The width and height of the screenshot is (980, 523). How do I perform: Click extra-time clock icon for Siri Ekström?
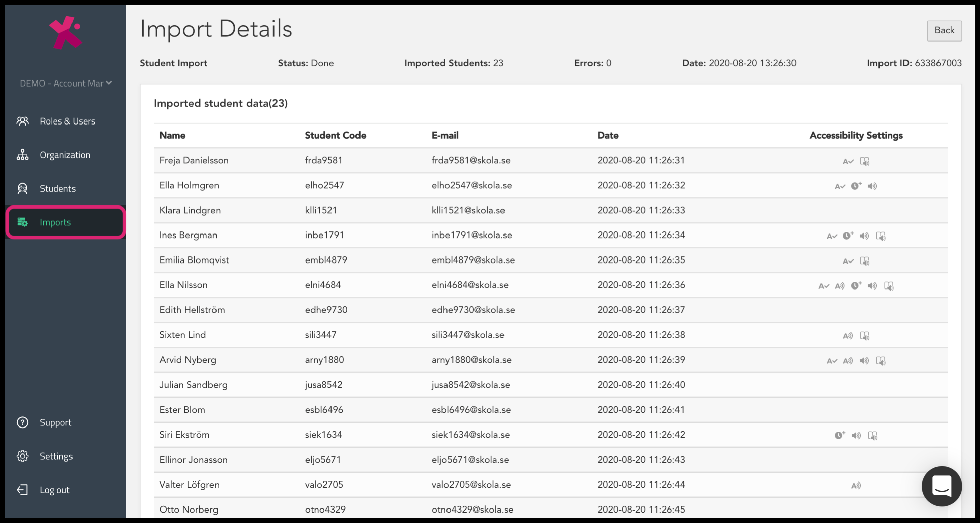coord(840,435)
